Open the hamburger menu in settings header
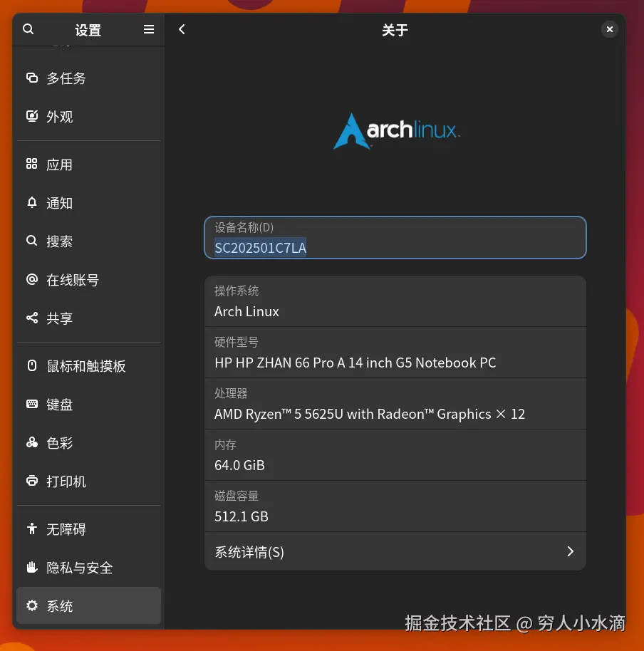Image resolution: width=644 pixels, height=651 pixels. pos(149,29)
